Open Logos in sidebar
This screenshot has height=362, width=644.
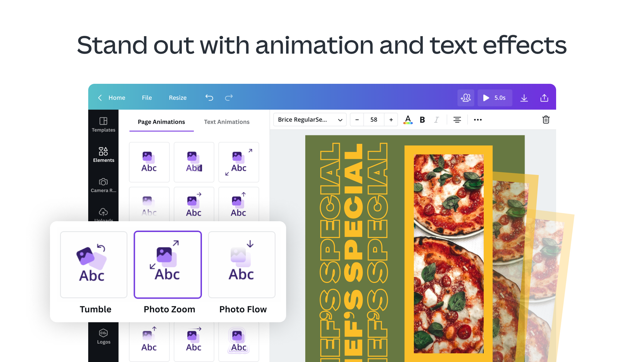pos(103,337)
